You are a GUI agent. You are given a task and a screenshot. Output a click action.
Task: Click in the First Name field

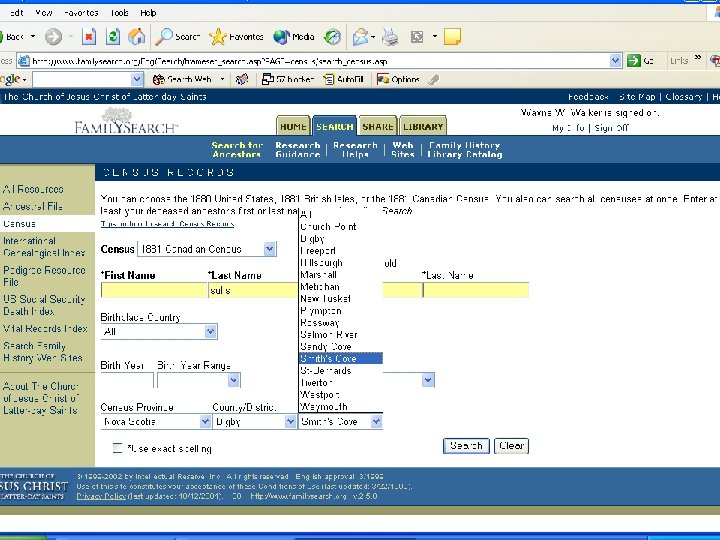153,290
